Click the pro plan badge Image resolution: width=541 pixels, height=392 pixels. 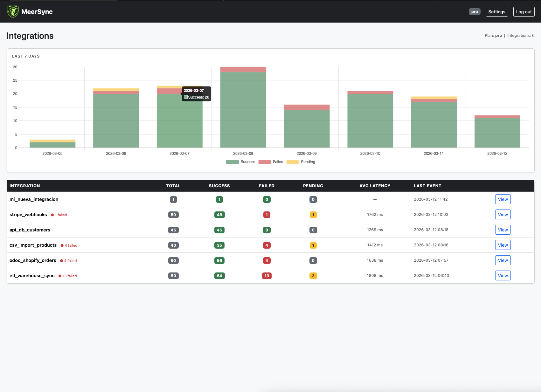[475, 11]
